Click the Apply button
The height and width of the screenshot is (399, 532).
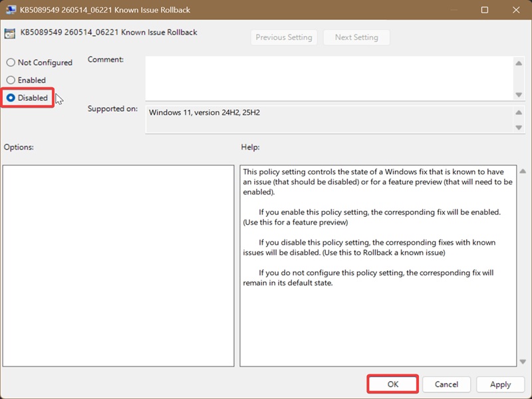coord(500,384)
